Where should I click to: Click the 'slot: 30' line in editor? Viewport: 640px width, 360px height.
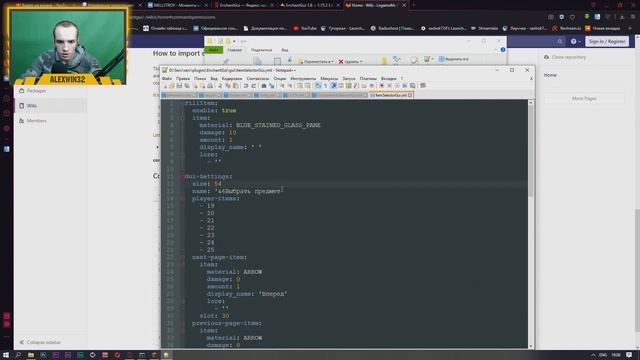[x=214, y=316]
